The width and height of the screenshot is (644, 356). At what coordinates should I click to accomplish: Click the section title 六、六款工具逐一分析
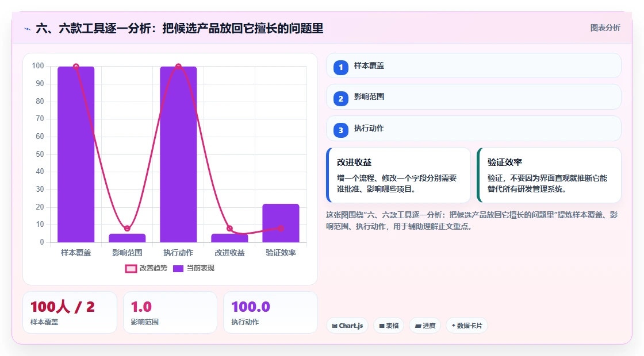pyautogui.click(x=179, y=28)
